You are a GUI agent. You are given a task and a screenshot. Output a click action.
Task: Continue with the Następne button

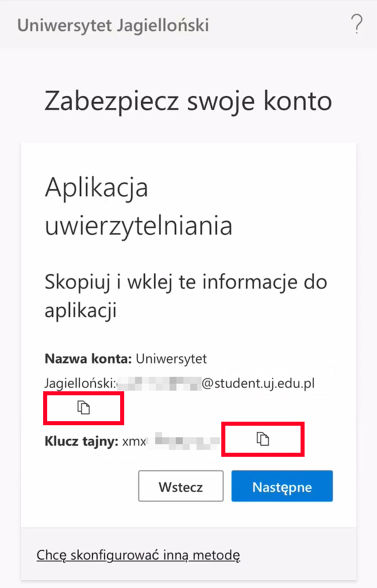click(x=282, y=486)
